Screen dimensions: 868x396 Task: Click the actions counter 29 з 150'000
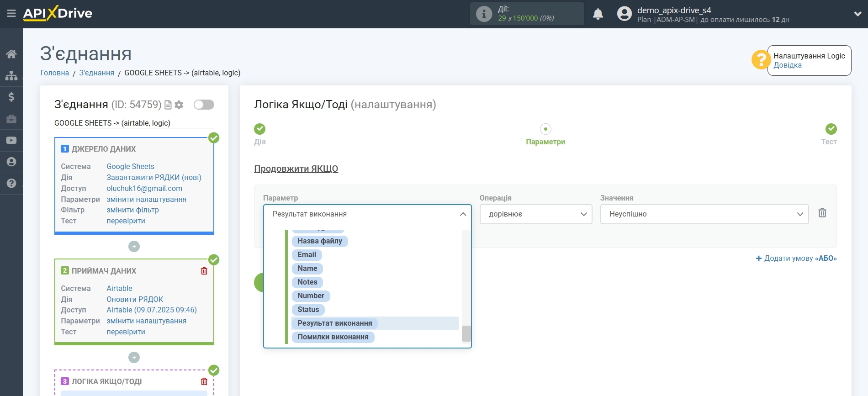(526, 18)
